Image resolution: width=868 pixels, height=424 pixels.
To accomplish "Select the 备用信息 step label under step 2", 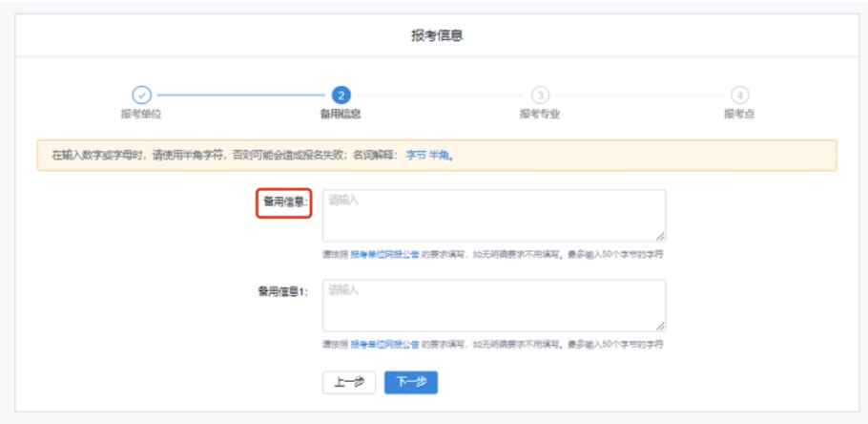I will (x=341, y=114).
